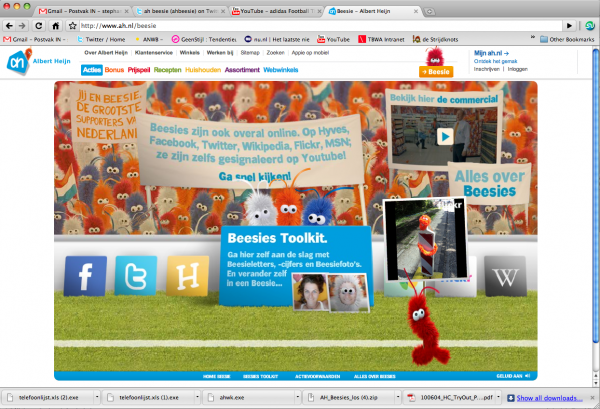Viewport: 600px width, 409px height.
Task: Select the Acties menu item
Action: (x=92, y=70)
